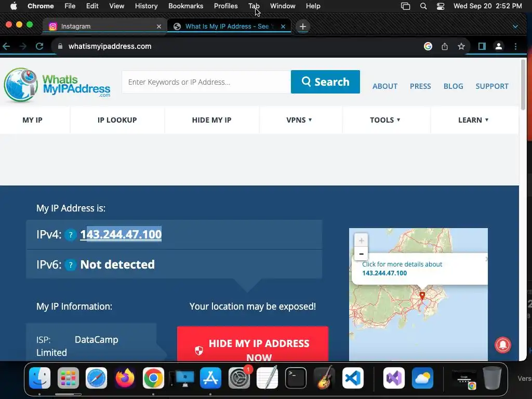Viewport: 532px width, 399px height.
Task: Click the PRESS link
Action: (420, 86)
